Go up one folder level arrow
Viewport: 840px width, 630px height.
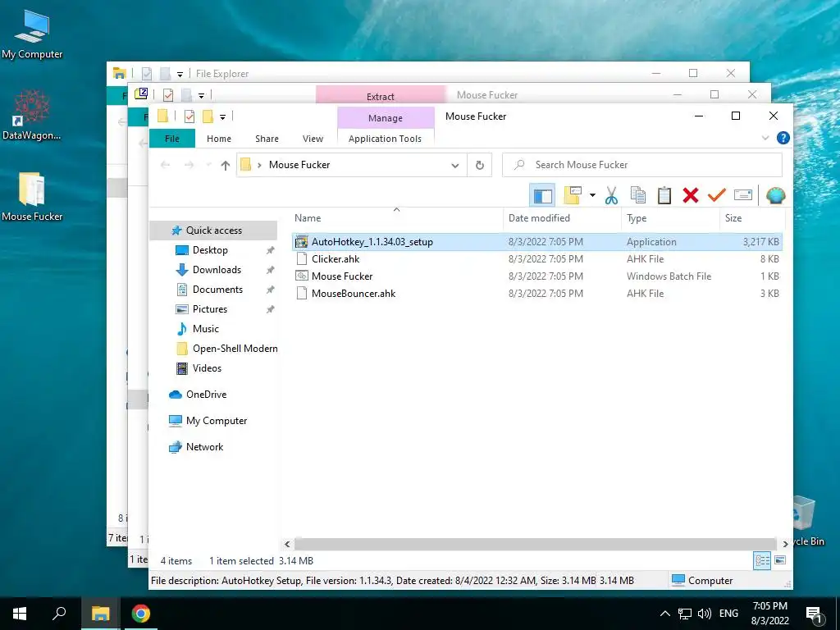click(226, 166)
